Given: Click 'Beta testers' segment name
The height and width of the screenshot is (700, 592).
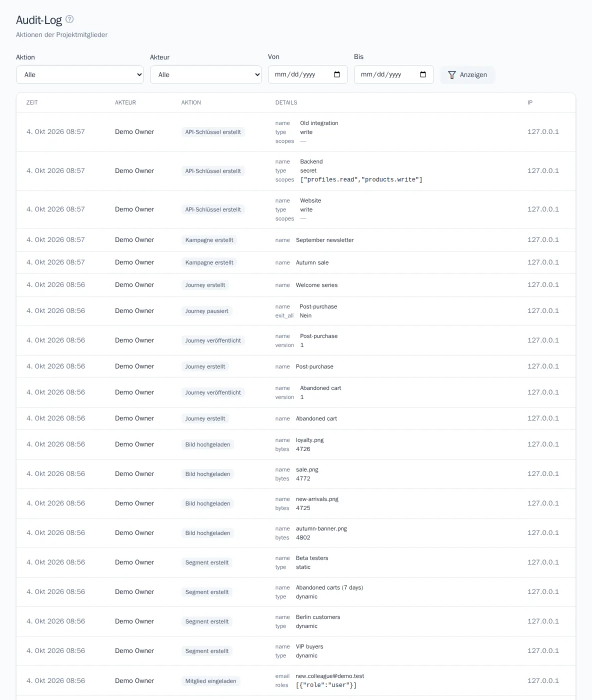Looking at the screenshot, I should tap(312, 558).
